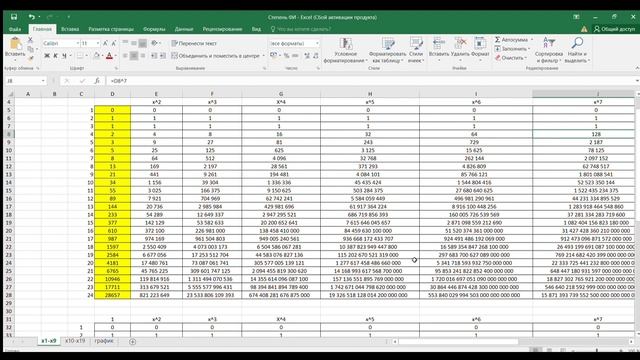Open Найти и выделить menu
This screenshot has width=640, height=360.
tap(577, 50)
